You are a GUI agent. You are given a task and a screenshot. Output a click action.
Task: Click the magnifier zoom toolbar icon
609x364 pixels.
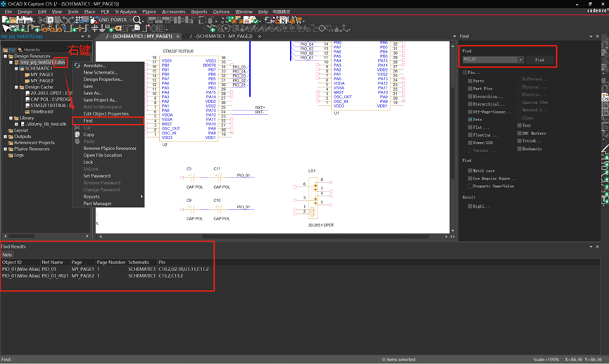[137, 20]
